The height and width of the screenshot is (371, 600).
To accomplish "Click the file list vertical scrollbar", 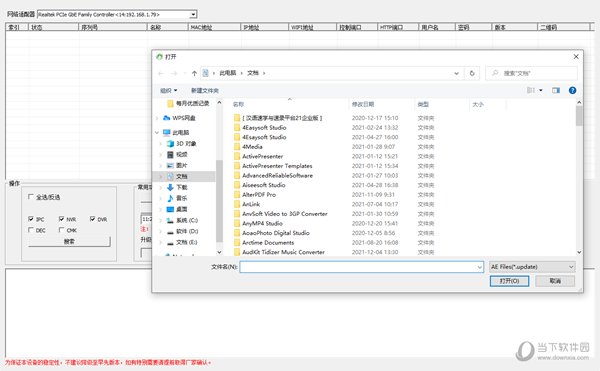I will coord(579,177).
